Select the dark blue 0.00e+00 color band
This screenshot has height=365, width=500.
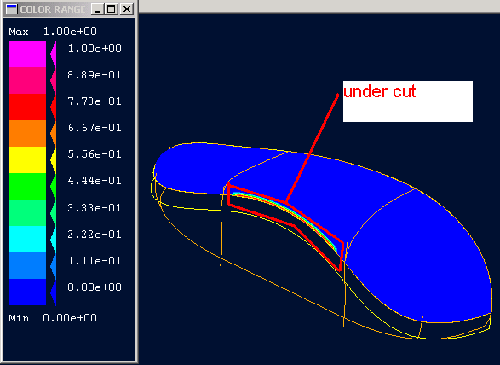point(27,292)
